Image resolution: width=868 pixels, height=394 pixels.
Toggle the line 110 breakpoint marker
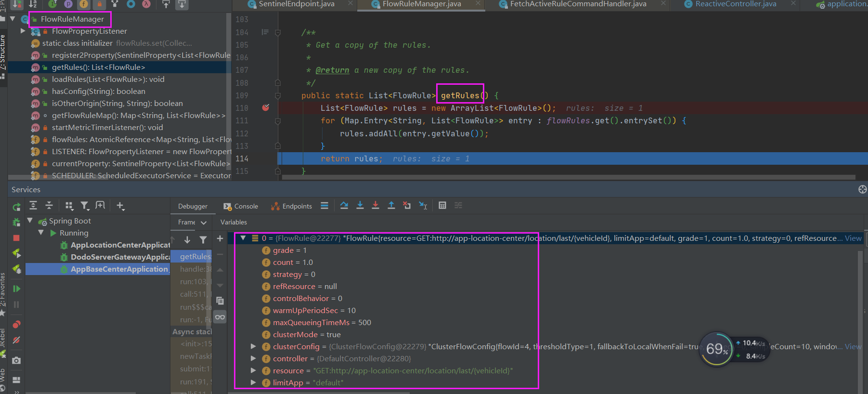[x=266, y=108]
